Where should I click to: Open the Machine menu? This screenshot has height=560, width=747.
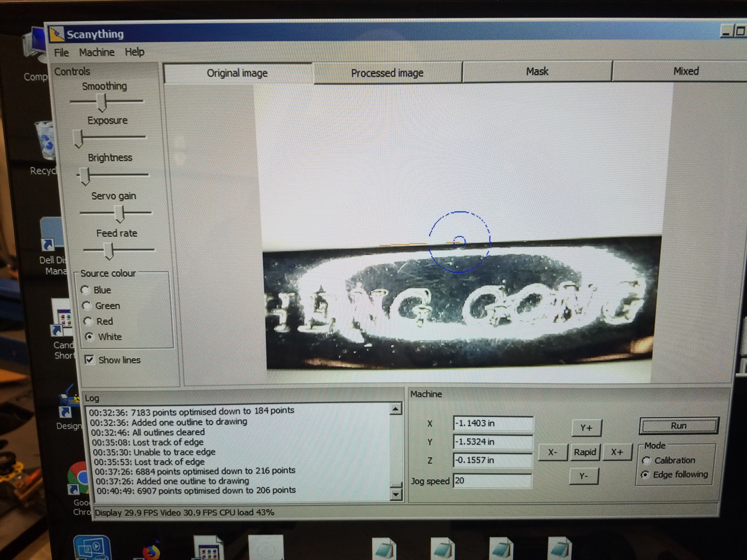tap(97, 52)
